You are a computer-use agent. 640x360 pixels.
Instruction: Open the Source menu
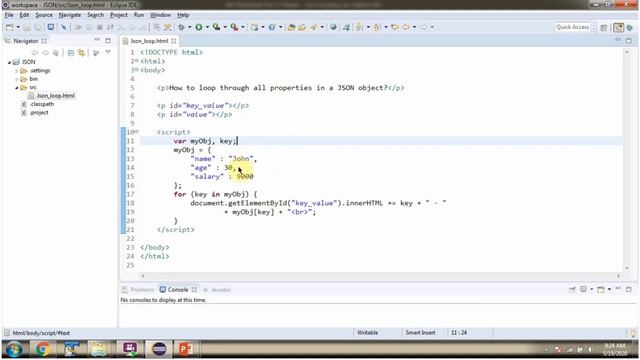point(44,15)
